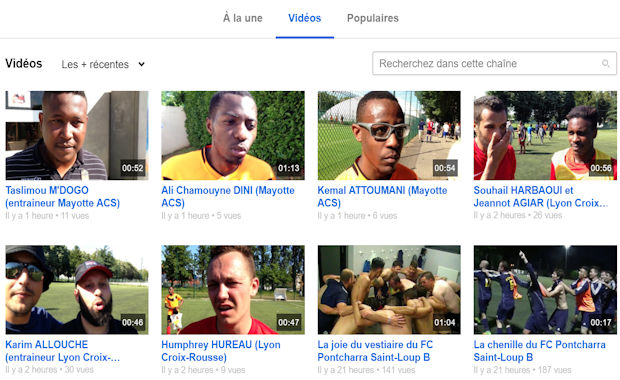Click the 01:13 duration badge
Image resolution: width=620 pixels, height=380 pixels.
click(x=289, y=168)
